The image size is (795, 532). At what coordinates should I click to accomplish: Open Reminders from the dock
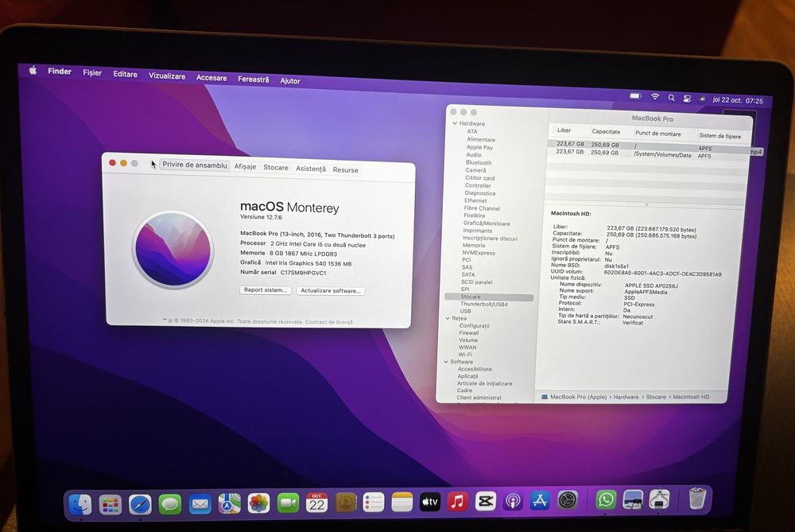[374, 503]
